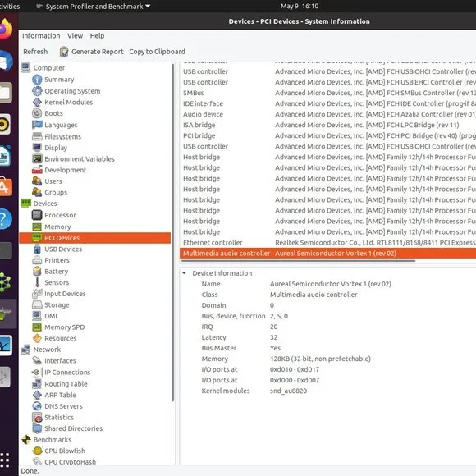
Task: Open Ubuntu Software from the dock
Action: coord(6,187)
